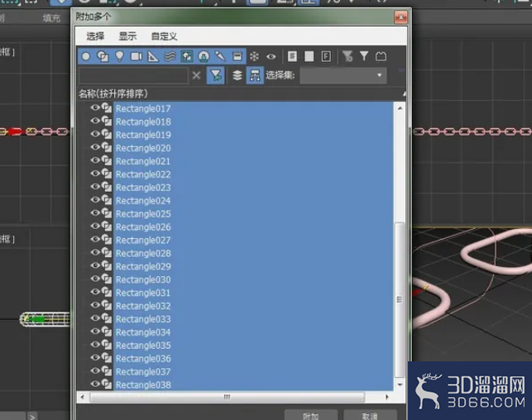Select Rectangle022 in the list

(143, 174)
